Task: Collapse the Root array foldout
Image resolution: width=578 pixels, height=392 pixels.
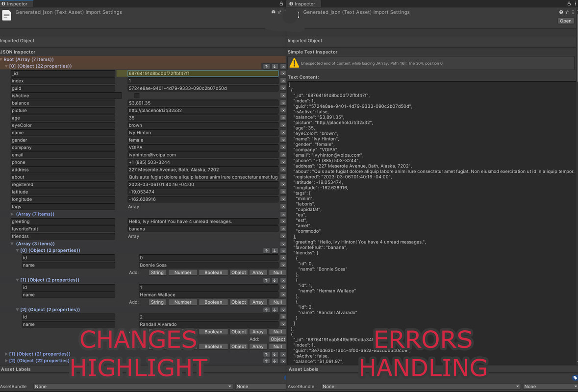Action: point(2,59)
